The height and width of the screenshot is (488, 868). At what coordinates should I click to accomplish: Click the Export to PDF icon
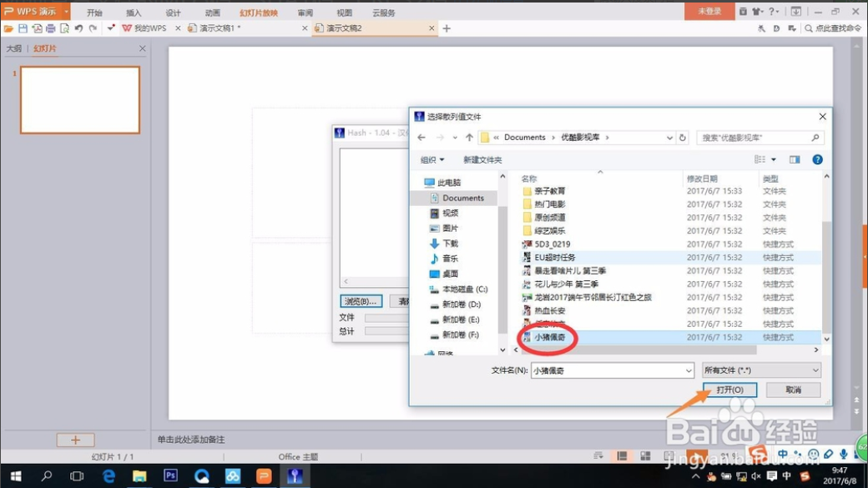coord(37,28)
